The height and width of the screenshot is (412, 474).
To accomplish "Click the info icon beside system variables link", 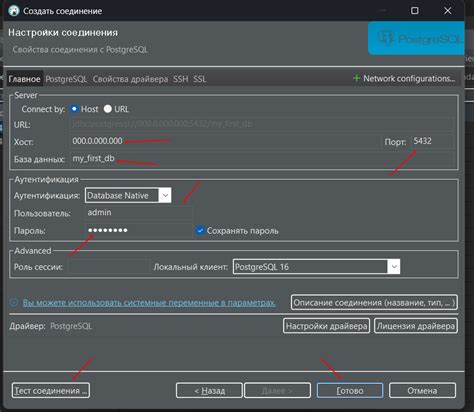I will pos(14,302).
